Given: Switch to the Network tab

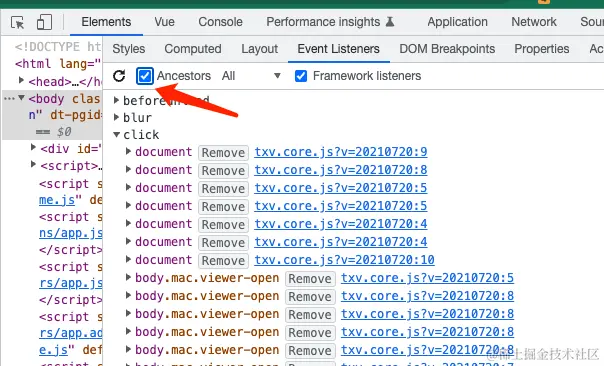Looking at the screenshot, I should [x=534, y=22].
